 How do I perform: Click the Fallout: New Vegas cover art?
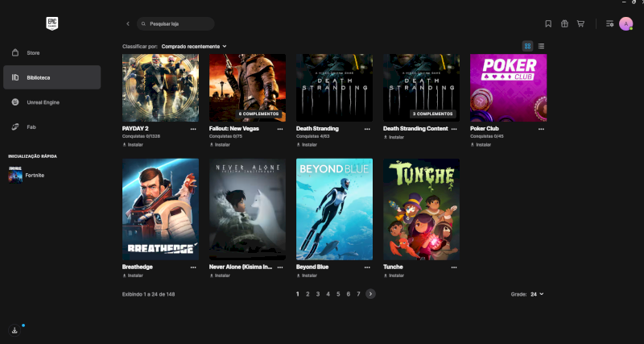tap(247, 88)
